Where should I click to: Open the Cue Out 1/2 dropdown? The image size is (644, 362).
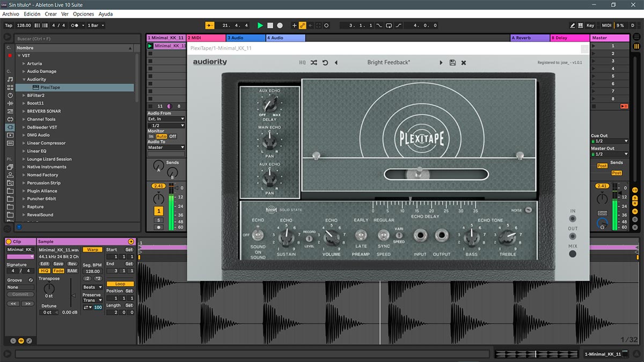[609, 142]
